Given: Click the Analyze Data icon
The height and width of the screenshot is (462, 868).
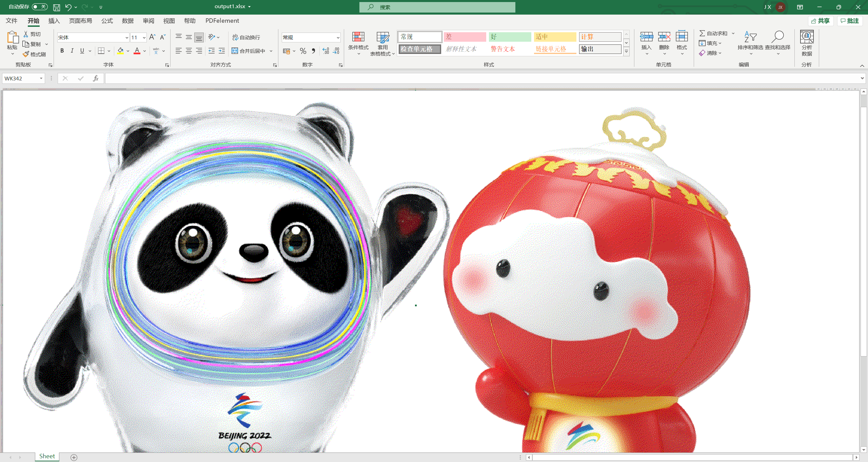Looking at the screenshot, I should (x=807, y=37).
